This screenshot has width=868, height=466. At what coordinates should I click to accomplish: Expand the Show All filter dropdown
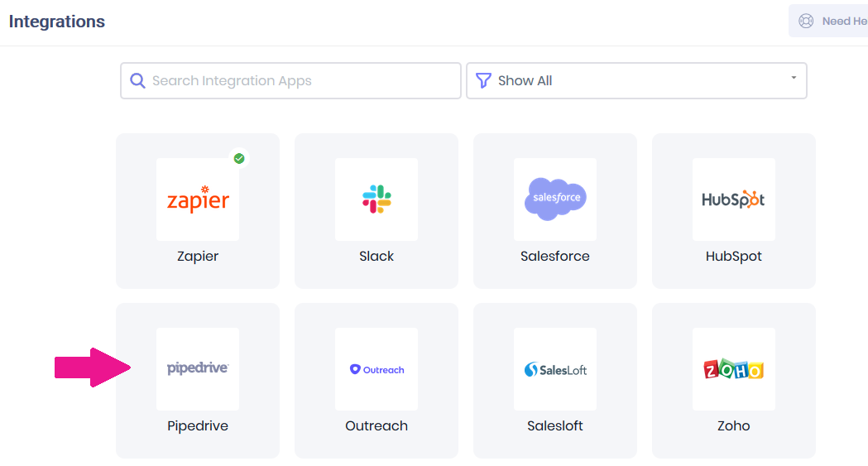(636, 81)
